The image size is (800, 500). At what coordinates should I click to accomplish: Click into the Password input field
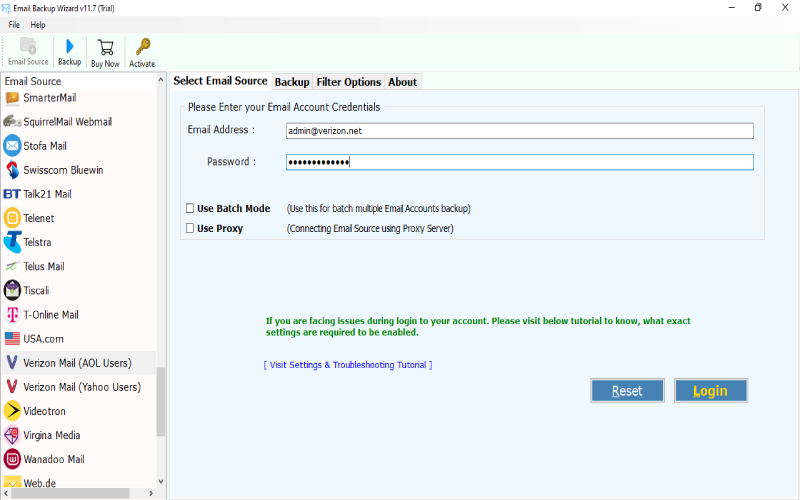pyautogui.click(x=519, y=162)
